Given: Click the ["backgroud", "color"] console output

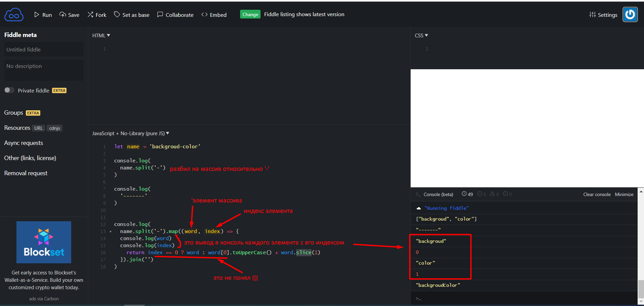Looking at the screenshot, I should click(446, 219).
